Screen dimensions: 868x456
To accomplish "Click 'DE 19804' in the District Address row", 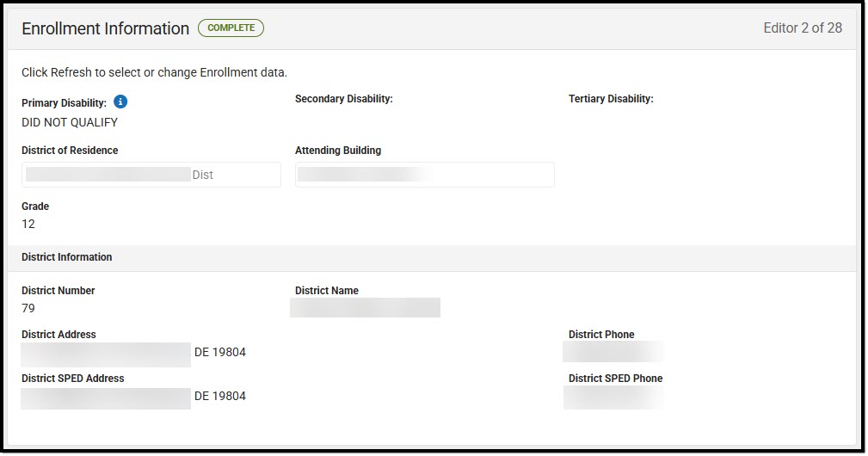I will click(219, 352).
